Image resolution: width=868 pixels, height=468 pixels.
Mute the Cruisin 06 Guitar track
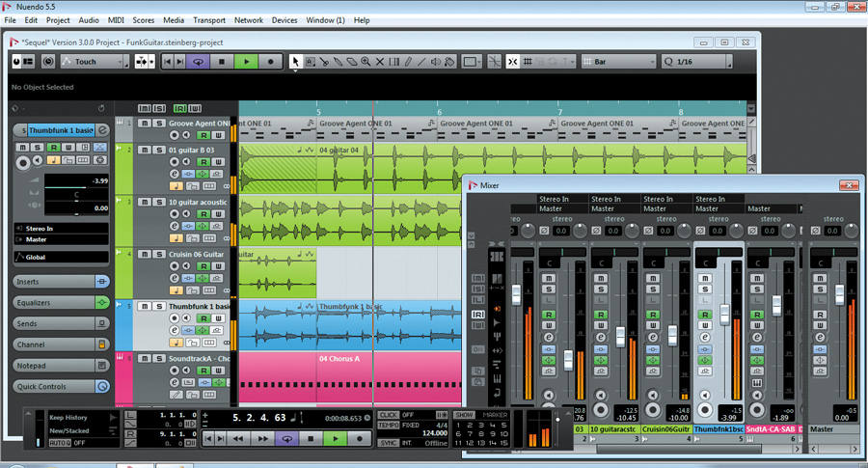point(145,254)
